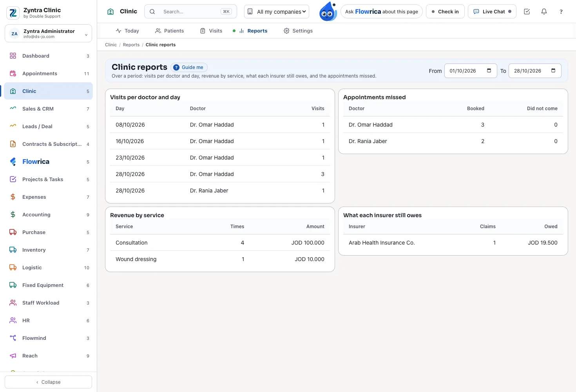Viewport: 576px width, 392px height.
Task: Open Projects & Tasks checkbox icon
Action: [13, 180]
